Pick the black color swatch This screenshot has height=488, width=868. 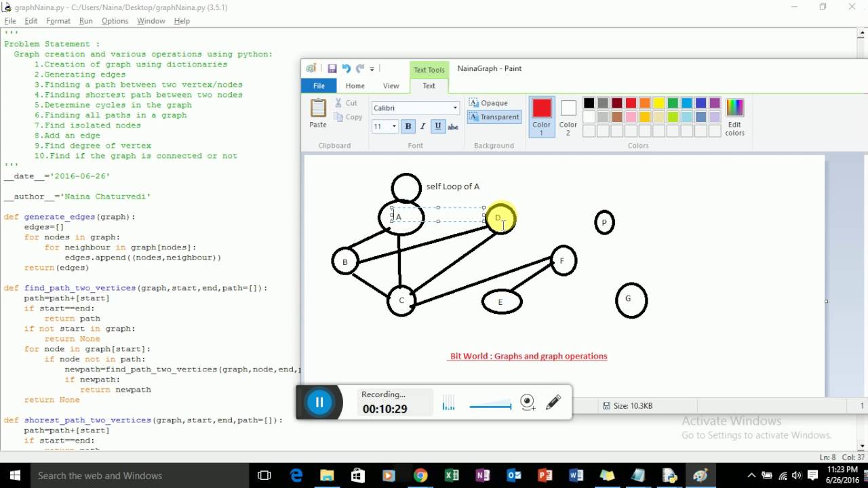[589, 103]
